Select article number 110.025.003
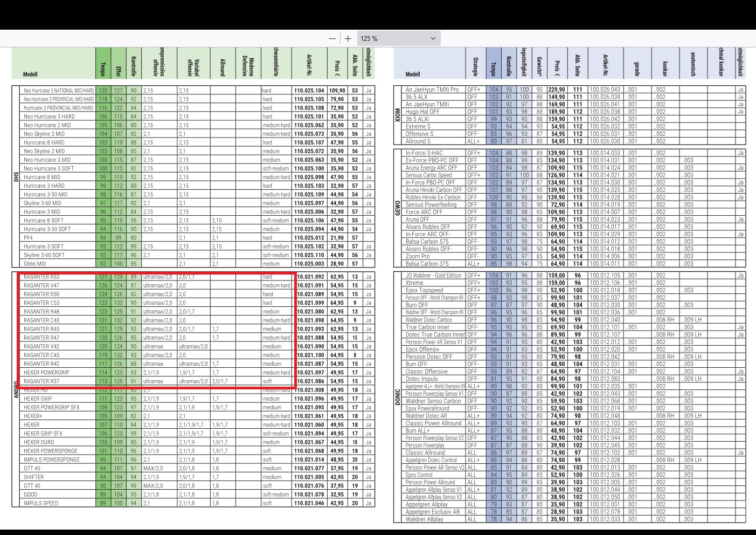The image size is (756, 535). (x=309, y=264)
